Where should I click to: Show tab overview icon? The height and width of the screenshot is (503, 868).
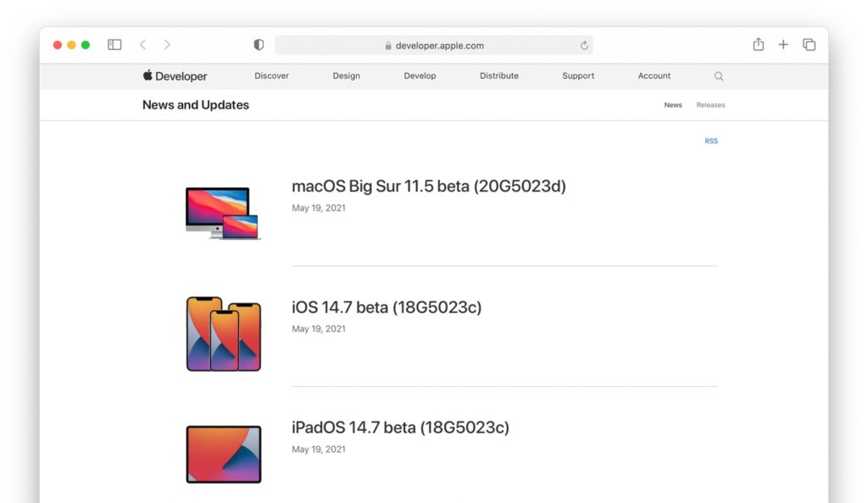(x=810, y=45)
